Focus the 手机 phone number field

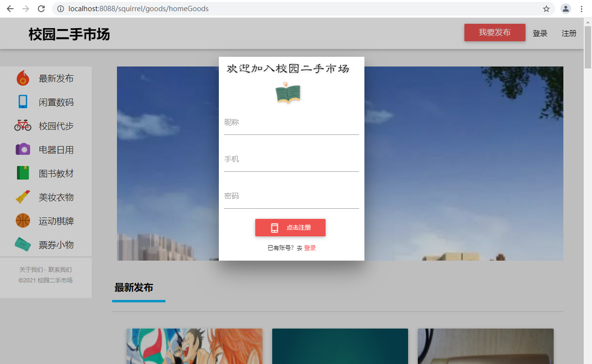(291, 160)
